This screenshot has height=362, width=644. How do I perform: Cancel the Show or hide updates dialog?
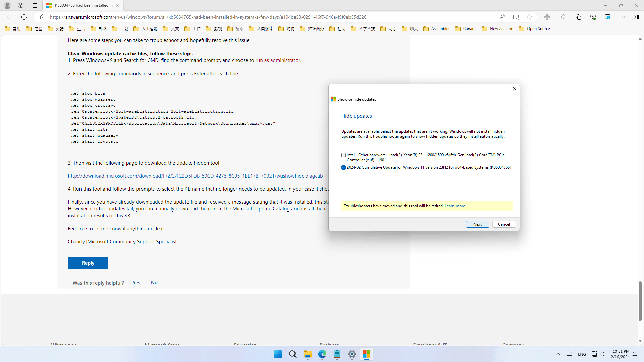(x=504, y=224)
